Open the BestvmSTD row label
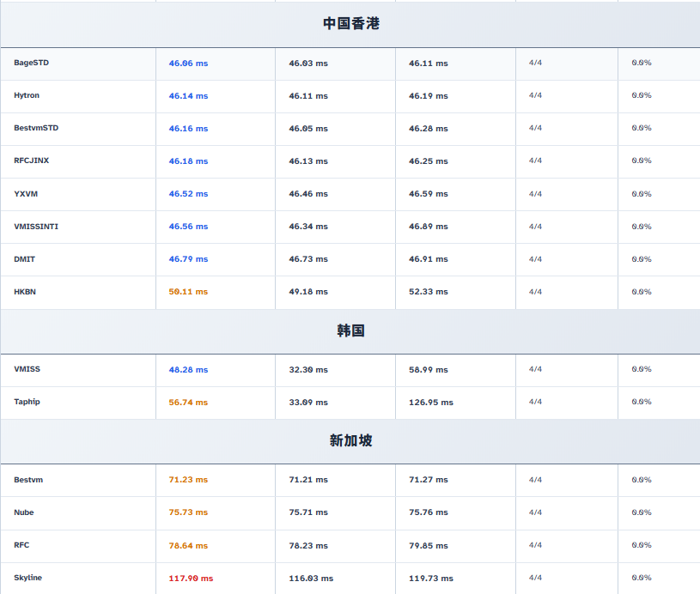Screen dimensions: 700x594 (x=36, y=128)
